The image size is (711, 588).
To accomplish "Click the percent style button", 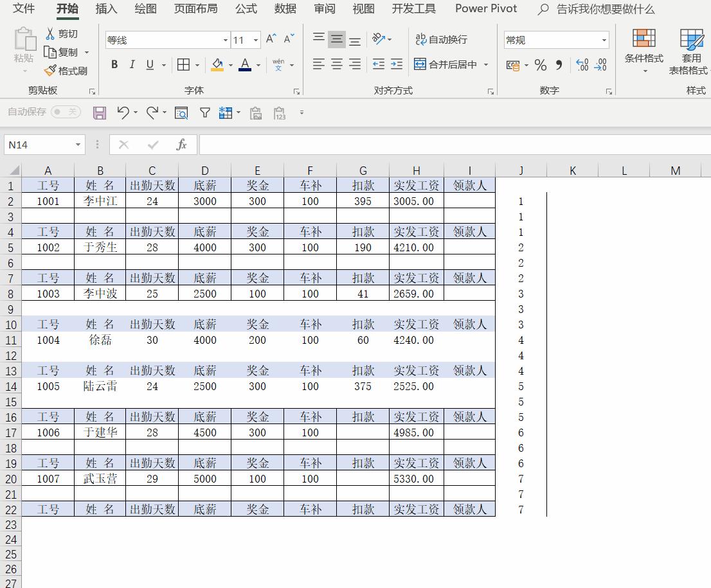I will (540, 65).
